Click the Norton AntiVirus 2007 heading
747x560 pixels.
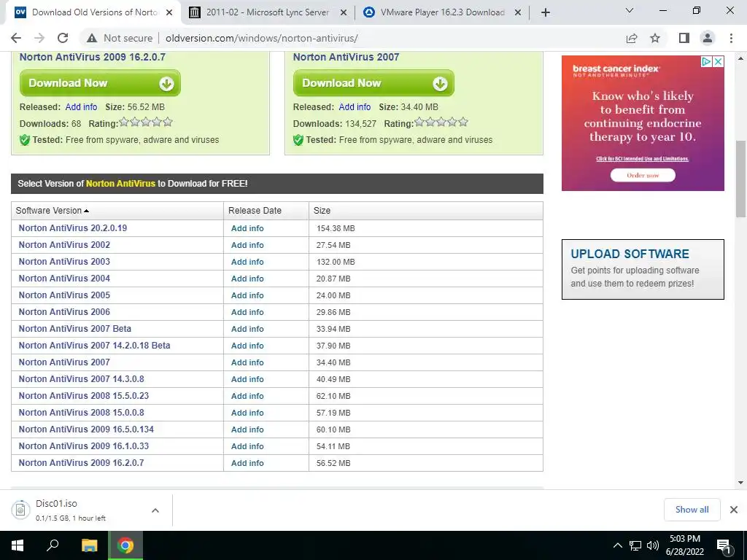346,57
